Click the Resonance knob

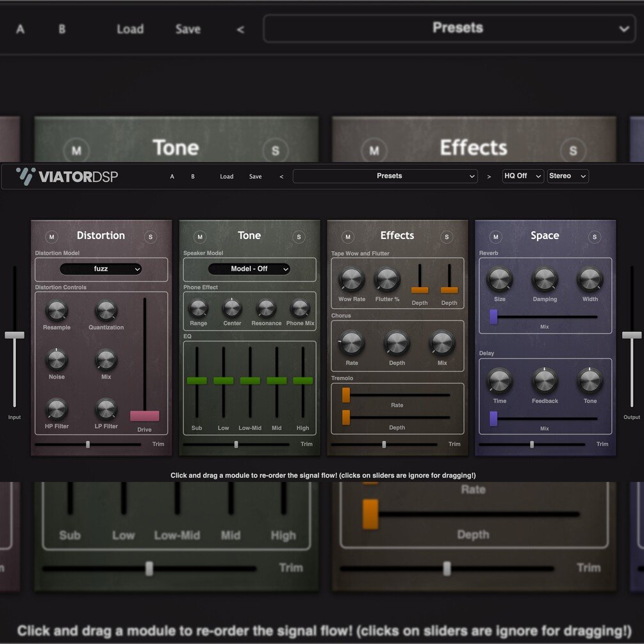[266, 308]
